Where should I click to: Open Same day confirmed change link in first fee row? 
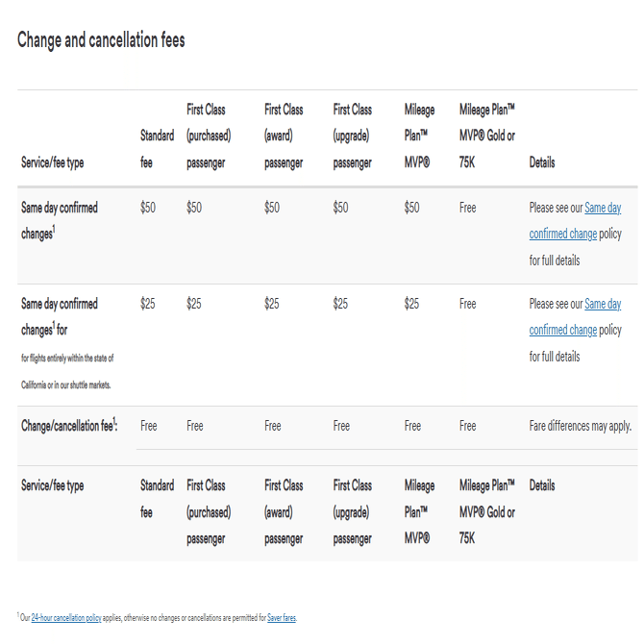602,208
